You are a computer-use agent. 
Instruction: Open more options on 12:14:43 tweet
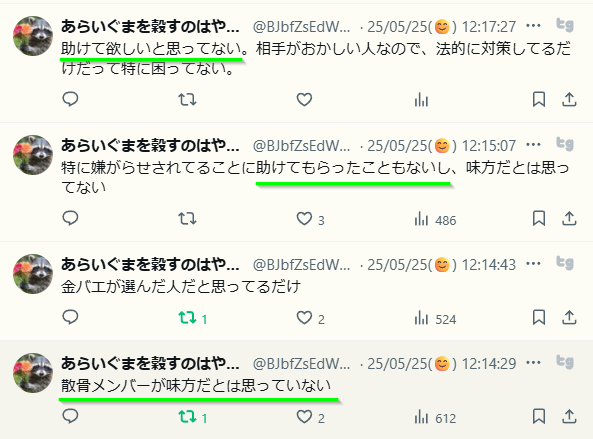pyautogui.click(x=533, y=264)
